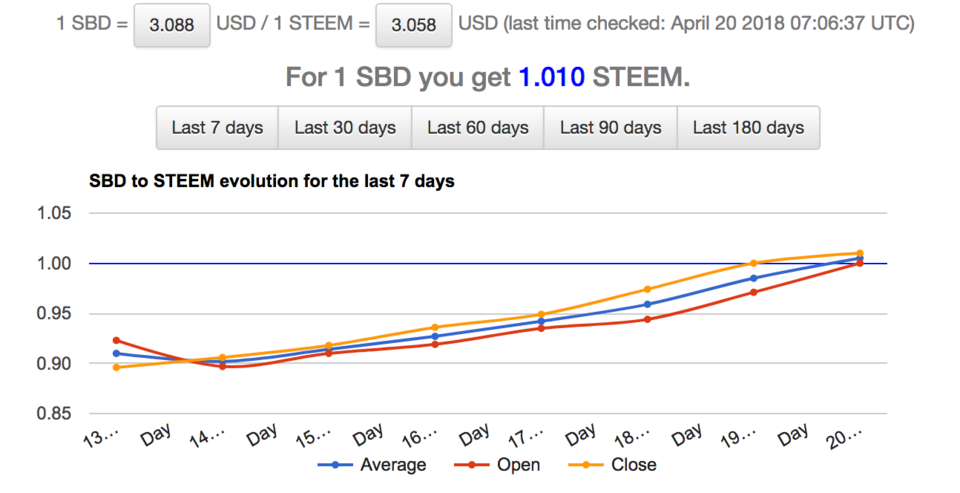Click the orange Close legend marker

590,465
